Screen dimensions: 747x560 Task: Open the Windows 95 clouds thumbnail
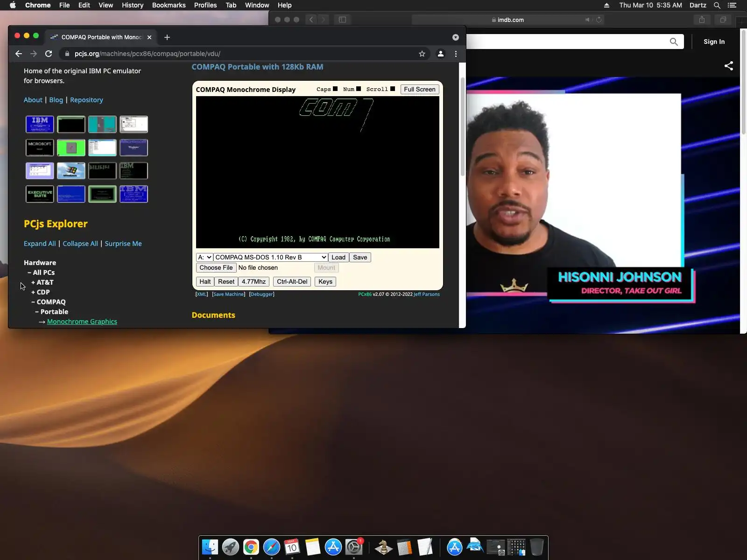pos(71,171)
